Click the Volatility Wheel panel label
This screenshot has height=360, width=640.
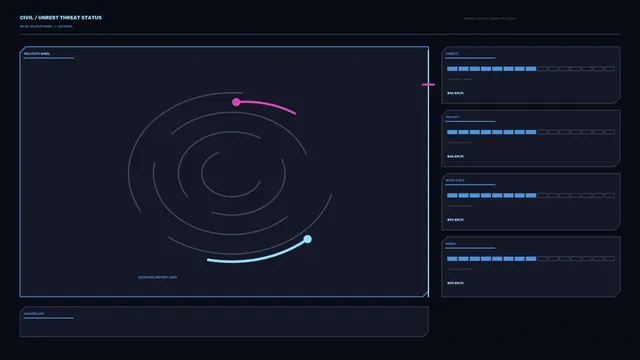pos(37,53)
